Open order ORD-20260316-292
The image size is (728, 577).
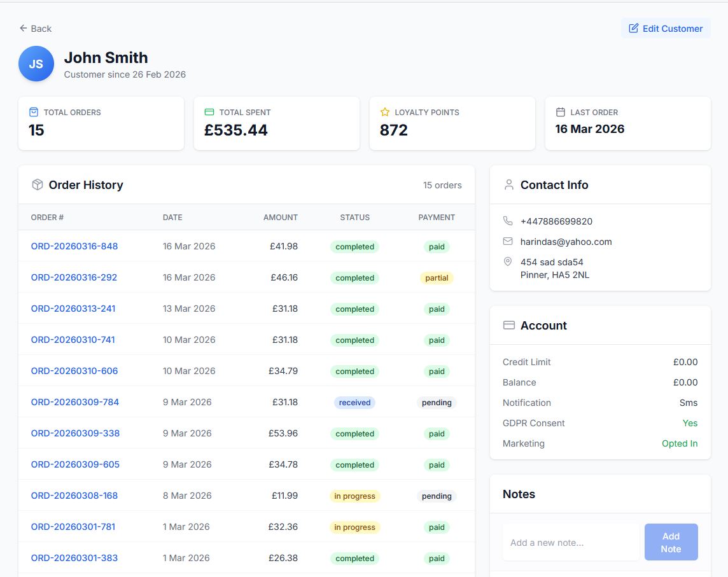click(74, 277)
